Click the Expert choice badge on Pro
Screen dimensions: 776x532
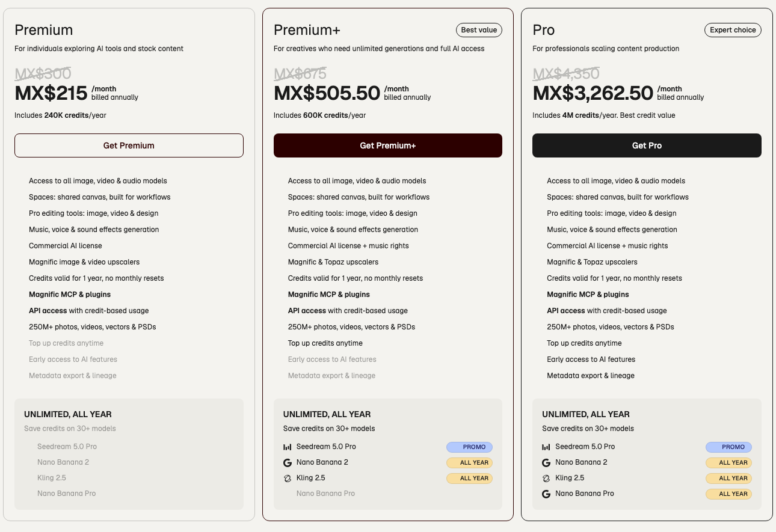[733, 30]
